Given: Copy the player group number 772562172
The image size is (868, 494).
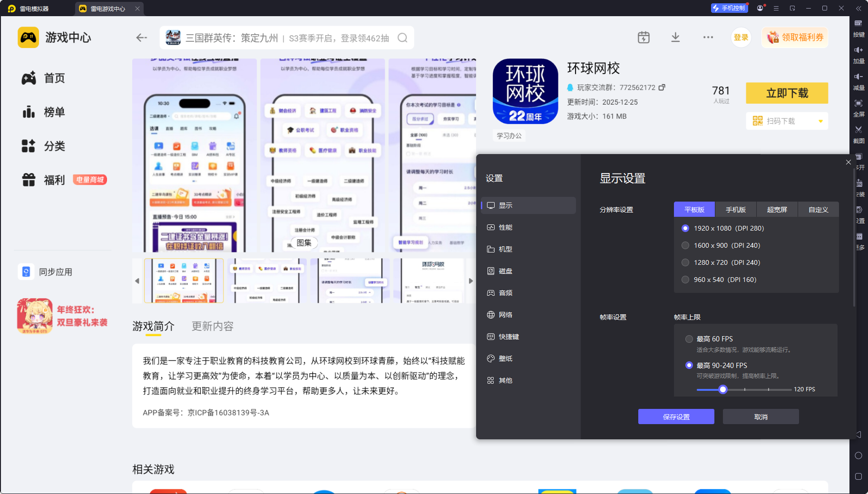Looking at the screenshot, I should 662,87.
